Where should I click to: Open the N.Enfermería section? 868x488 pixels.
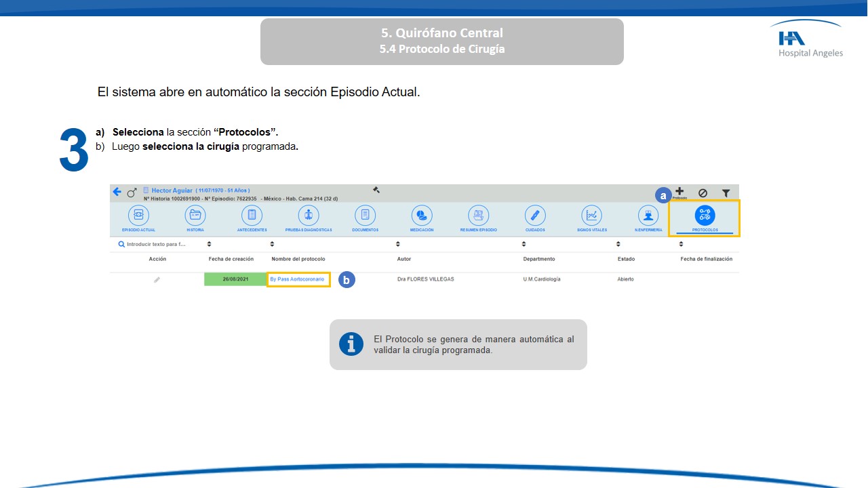648,216
